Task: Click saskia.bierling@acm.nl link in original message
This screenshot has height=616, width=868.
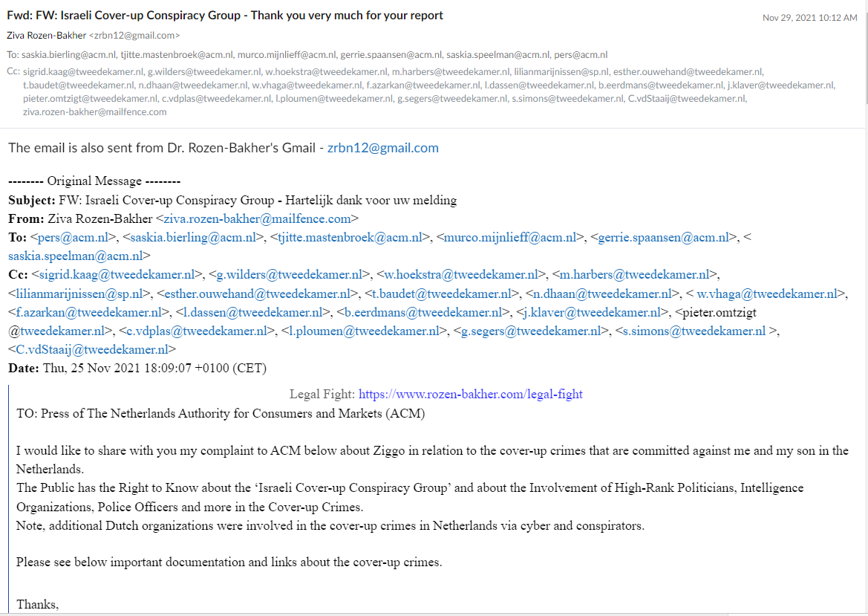Action: pyautogui.click(x=193, y=238)
